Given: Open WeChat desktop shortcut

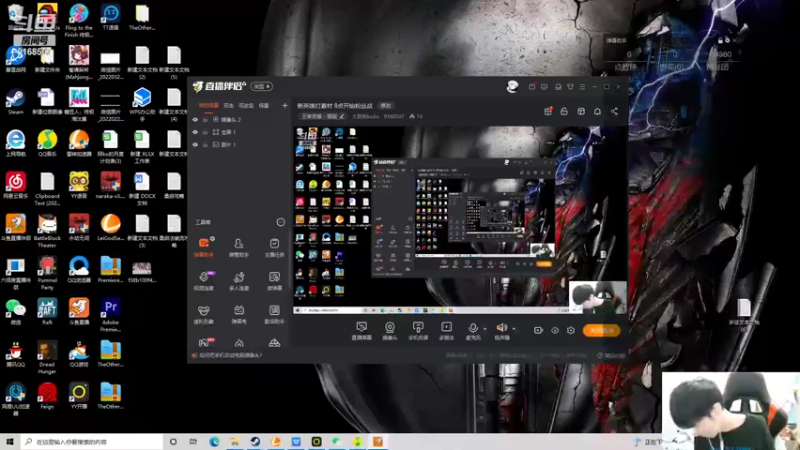Looking at the screenshot, I should [x=15, y=311].
